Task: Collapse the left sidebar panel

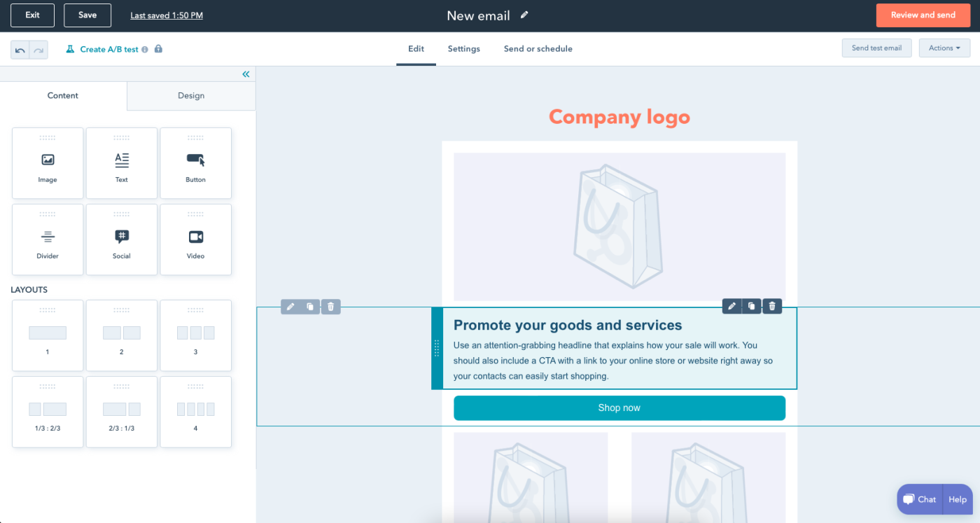Action: click(x=246, y=74)
